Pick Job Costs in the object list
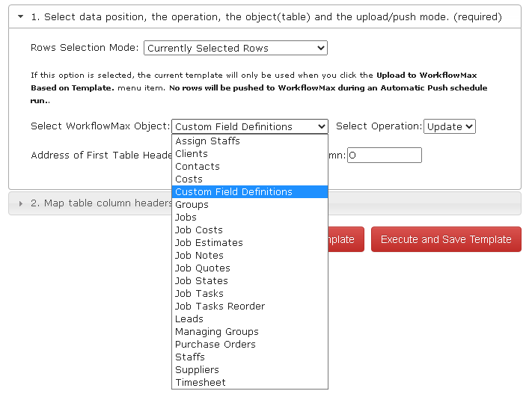532x394 pixels. [250, 230]
